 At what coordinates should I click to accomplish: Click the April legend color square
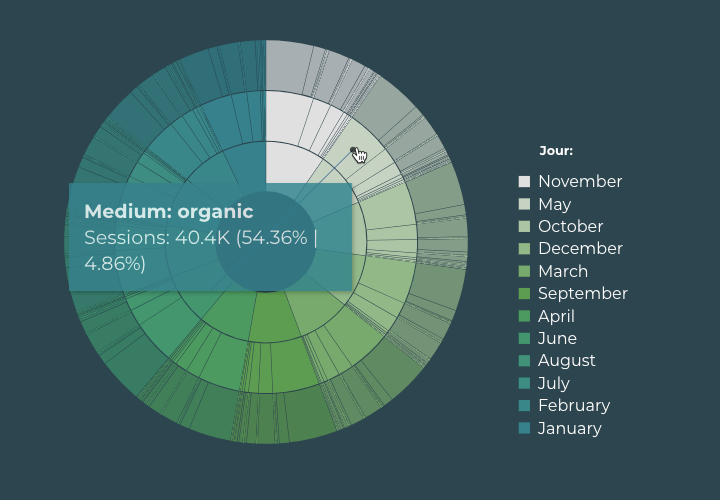pos(524,316)
